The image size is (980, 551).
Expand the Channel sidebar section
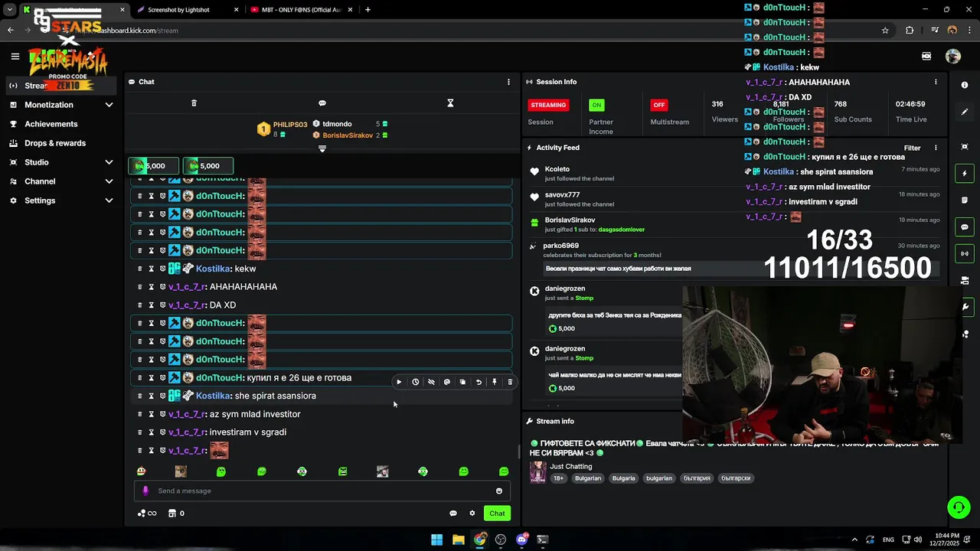[109, 181]
